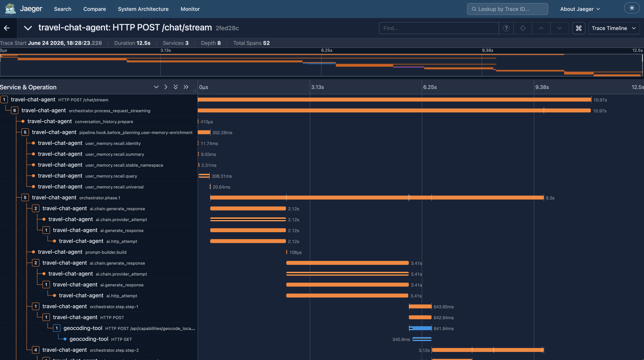
Task: Expand one level with the right chevron
Action: (166, 87)
